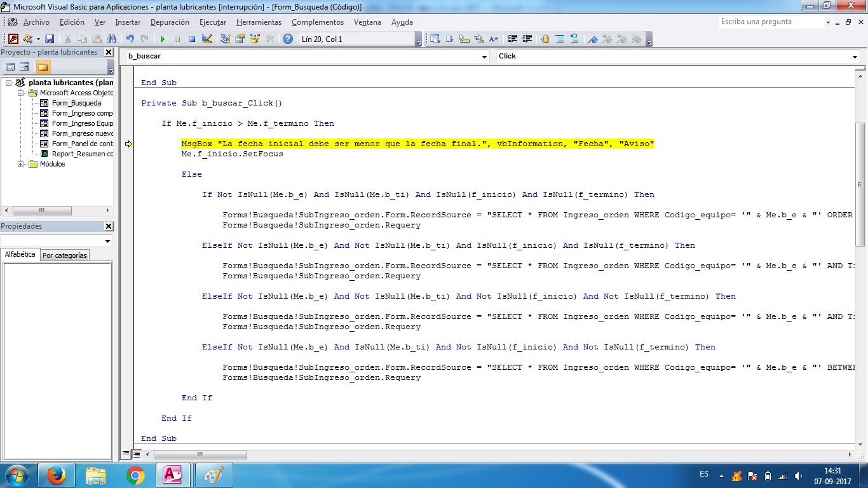This screenshot has width=868, height=488.
Task: Open the b_buscar object dropdown
Action: pos(485,57)
